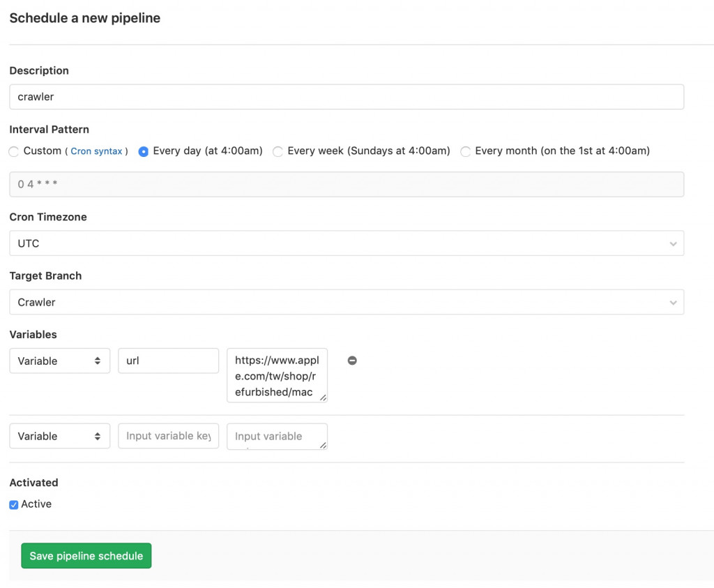The image size is (714, 588).
Task: Choose Every week Sundays at 4:00am
Action: click(278, 151)
